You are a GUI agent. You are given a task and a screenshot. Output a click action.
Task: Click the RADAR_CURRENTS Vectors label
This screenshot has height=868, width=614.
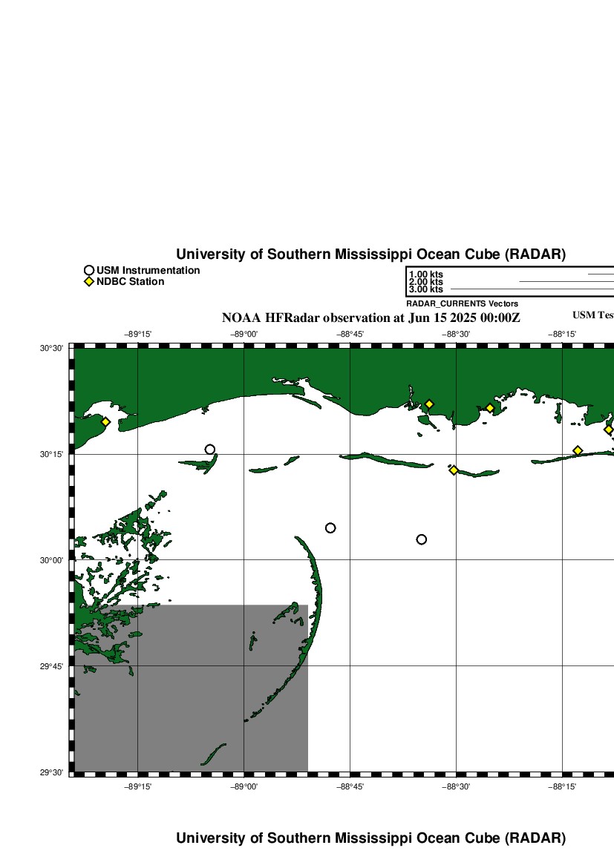coord(462,303)
